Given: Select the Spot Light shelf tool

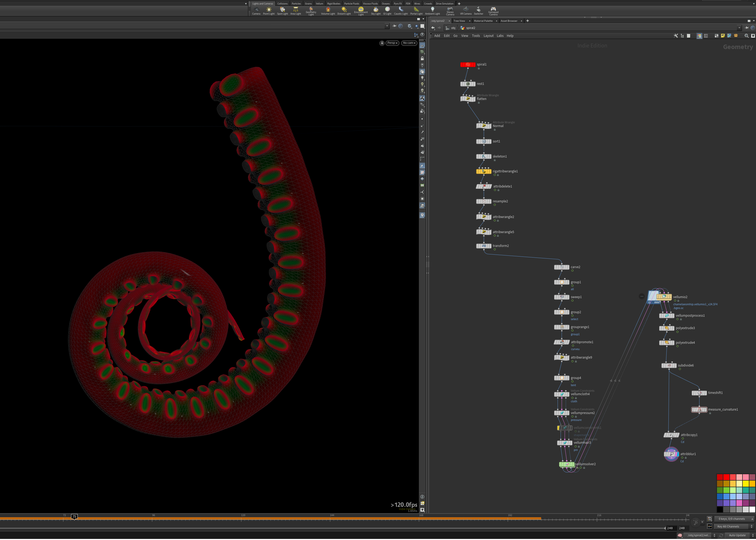Looking at the screenshot, I should click(x=283, y=11).
